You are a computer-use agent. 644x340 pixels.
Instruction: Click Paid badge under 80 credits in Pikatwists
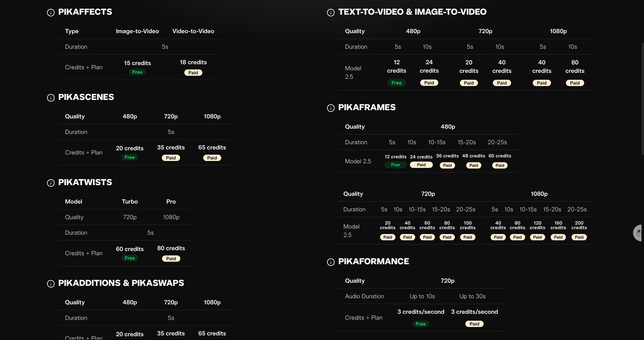click(x=171, y=259)
